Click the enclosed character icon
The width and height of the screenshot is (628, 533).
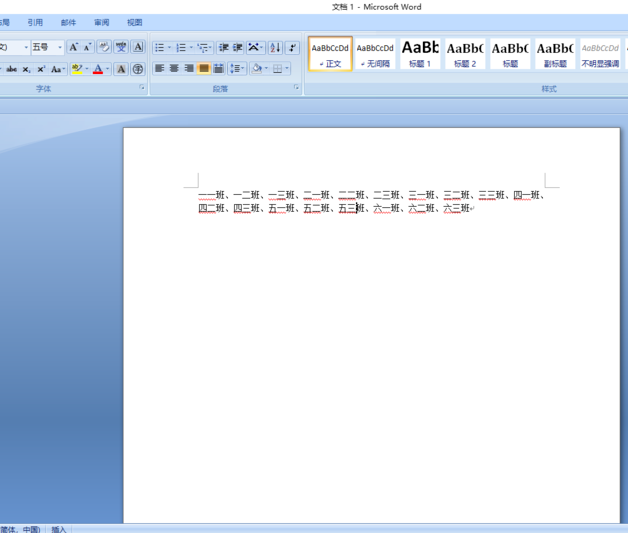pyautogui.click(x=138, y=69)
